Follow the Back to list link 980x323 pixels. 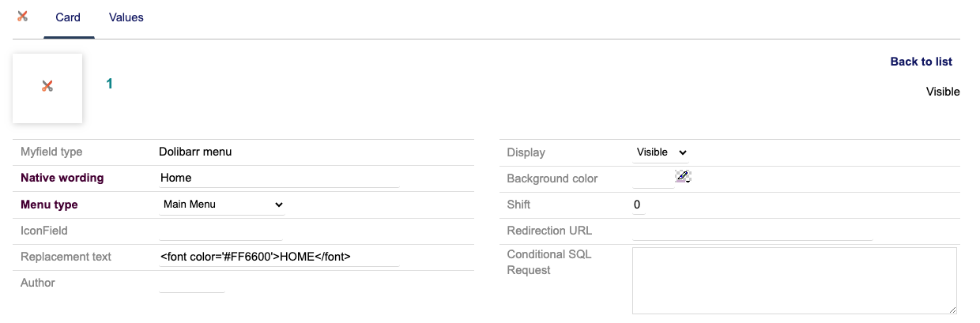(x=921, y=62)
